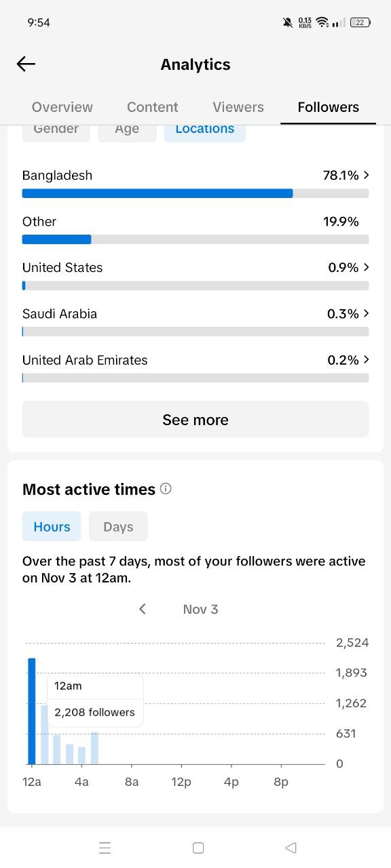
Task: Go to previous day with left chevron
Action: point(143,609)
